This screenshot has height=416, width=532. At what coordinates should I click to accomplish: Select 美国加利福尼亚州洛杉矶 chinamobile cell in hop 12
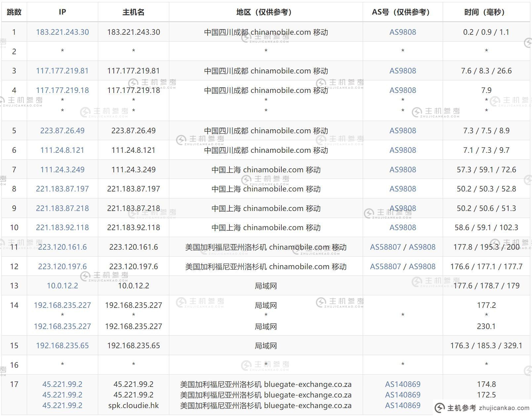click(266, 267)
